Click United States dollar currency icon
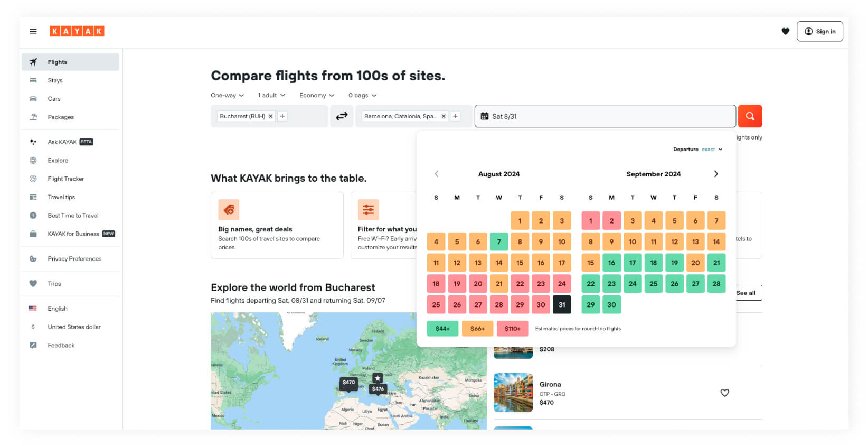 click(x=33, y=327)
